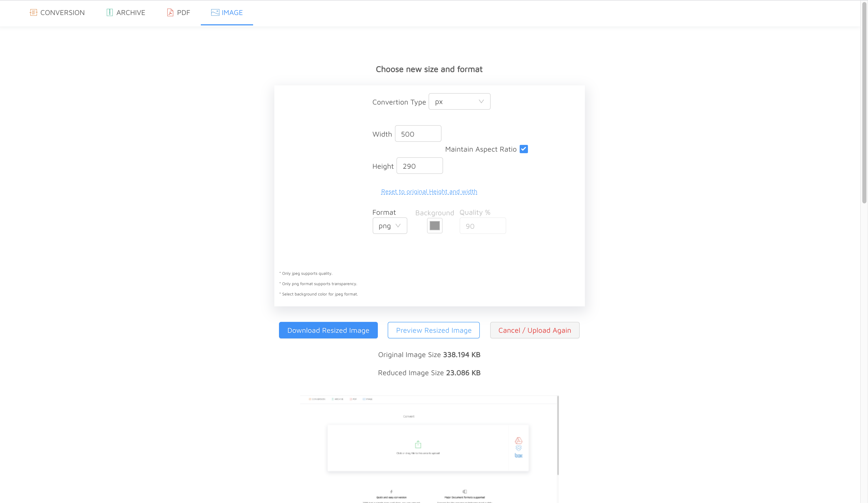Image resolution: width=868 pixels, height=503 pixels.
Task: Click the Archive zip icon
Action: coord(109,12)
